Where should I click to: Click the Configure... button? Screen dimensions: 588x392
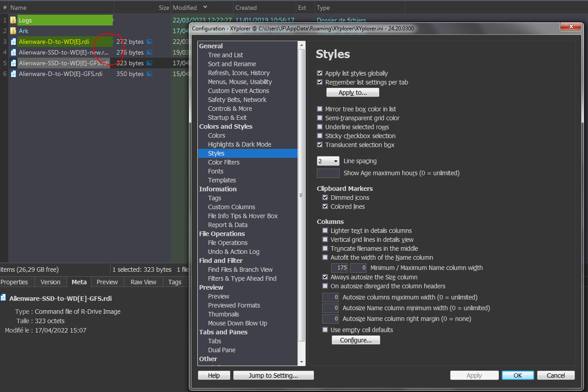coord(356,340)
